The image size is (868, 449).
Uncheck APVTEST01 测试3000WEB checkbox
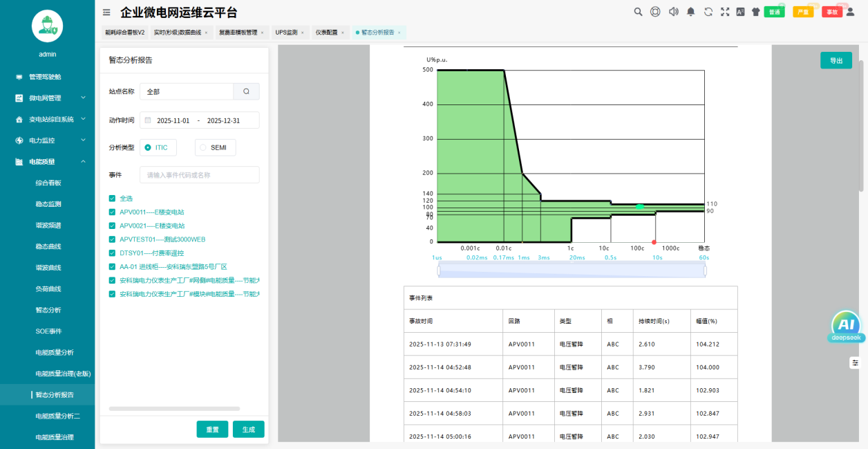[112, 239]
